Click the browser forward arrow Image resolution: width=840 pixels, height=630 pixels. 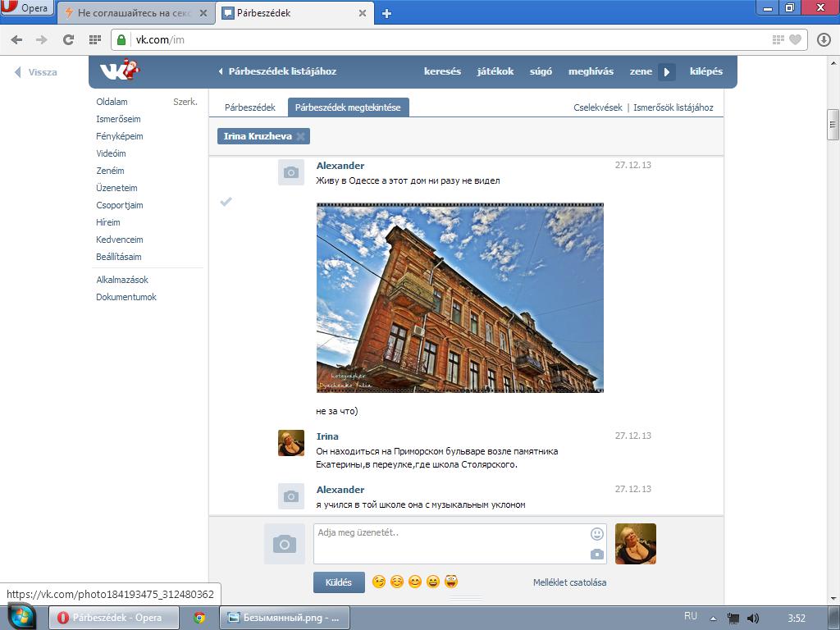[41, 39]
